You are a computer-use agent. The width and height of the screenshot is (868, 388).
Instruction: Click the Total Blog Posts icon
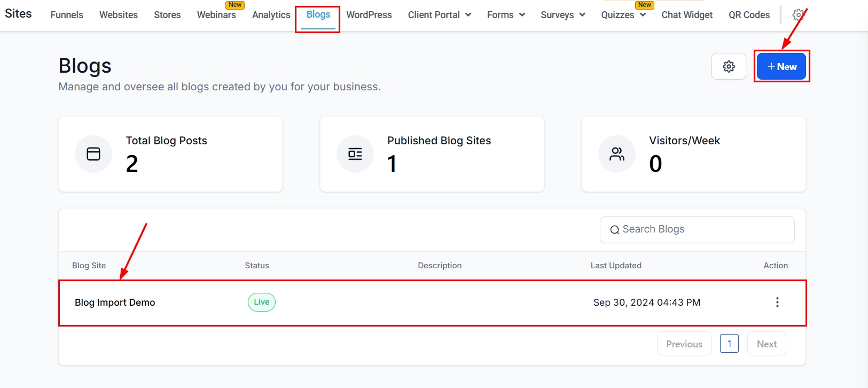point(93,154)
